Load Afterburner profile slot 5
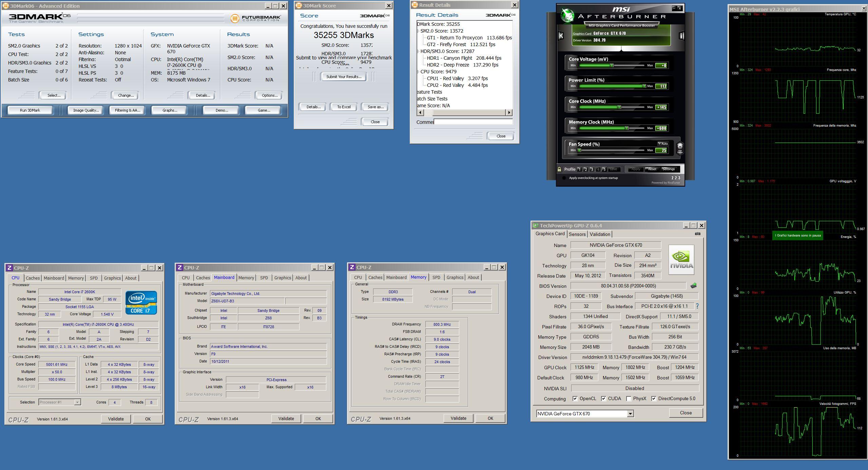Image resolution: width=868 pixels, height=470 pixels. [x=604, y=169]
